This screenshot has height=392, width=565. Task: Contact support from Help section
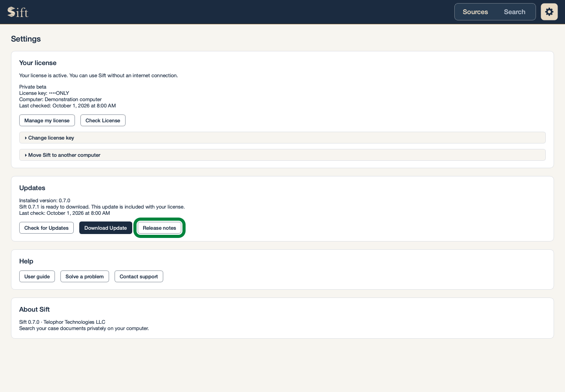pyautogui.click(x=139, y=276)
